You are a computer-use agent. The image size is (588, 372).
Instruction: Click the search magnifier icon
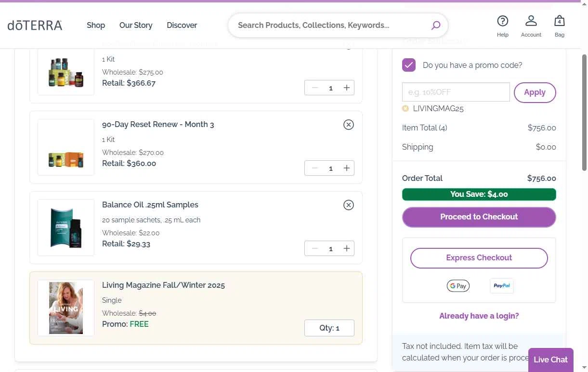point(435,25)
